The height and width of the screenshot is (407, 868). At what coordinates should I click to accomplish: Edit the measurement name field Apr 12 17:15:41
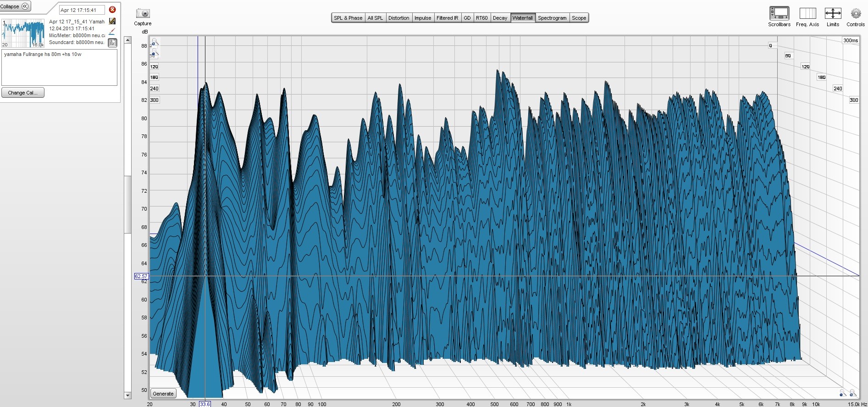pos(82,10)
